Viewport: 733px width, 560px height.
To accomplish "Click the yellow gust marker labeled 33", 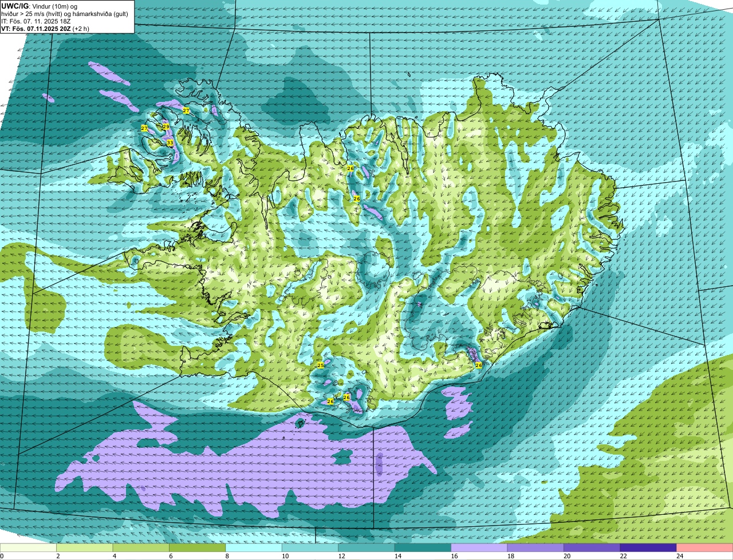I will (170, 143).
